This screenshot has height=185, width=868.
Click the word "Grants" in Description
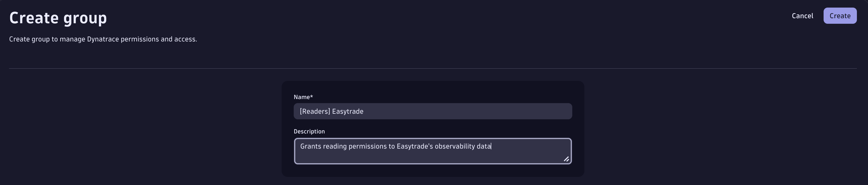[x=310, y=147]
